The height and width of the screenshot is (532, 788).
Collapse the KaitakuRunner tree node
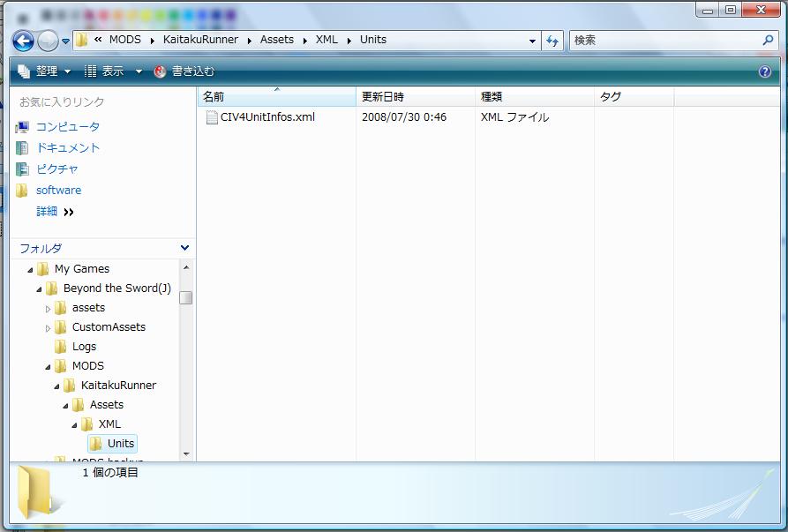57,386
